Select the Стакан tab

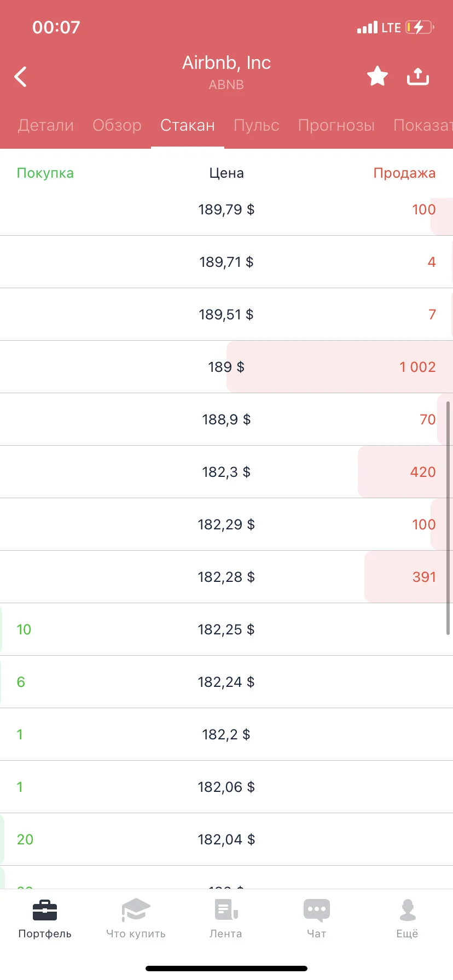coord(188,125)
